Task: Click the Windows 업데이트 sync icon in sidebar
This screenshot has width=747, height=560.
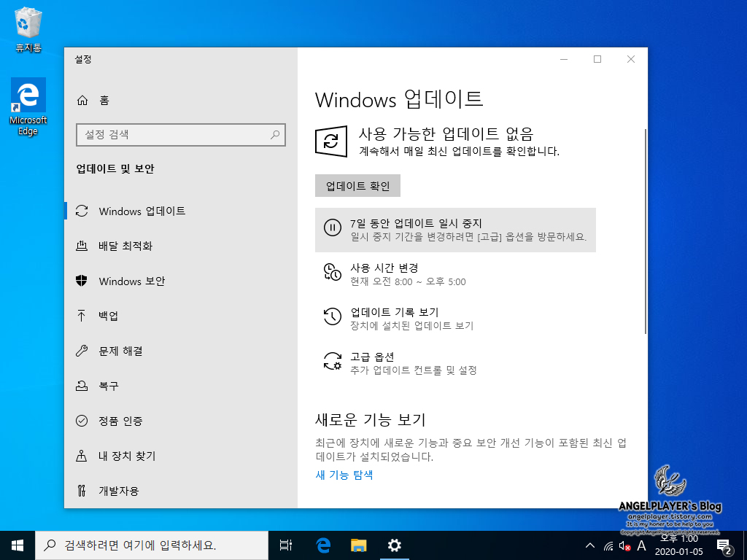Action: tap(82, 211)
